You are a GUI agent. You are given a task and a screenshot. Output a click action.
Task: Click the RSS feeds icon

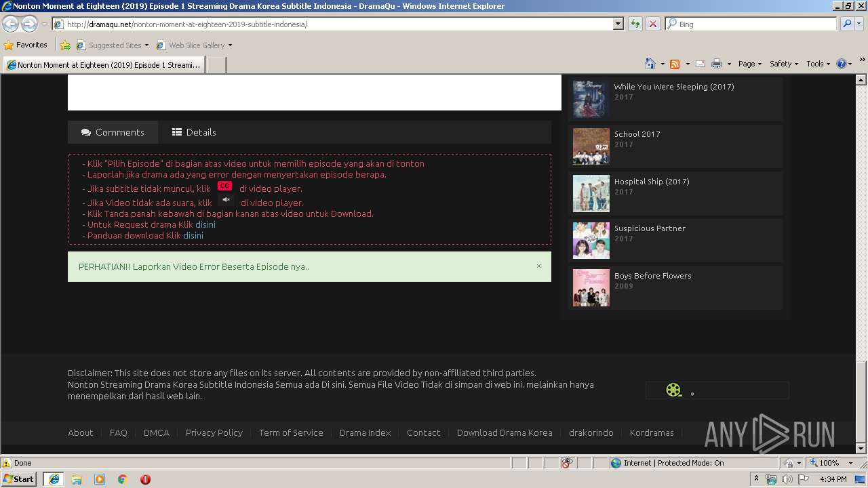(675, 64)
